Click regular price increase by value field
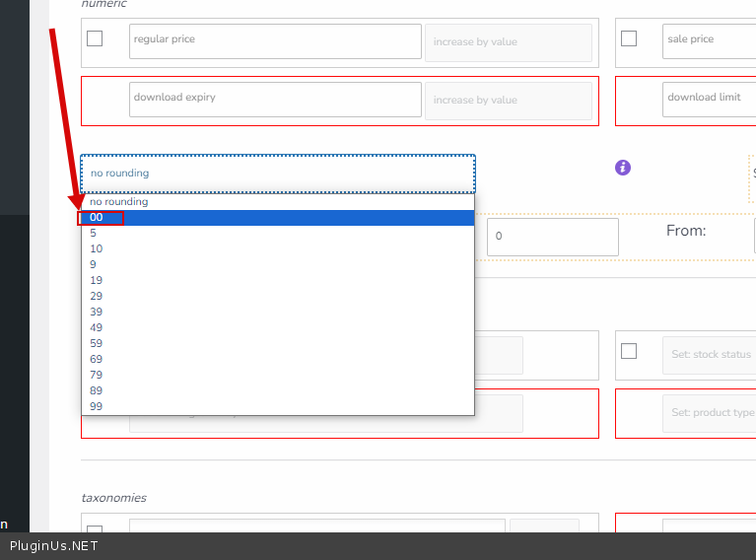This screenshot has height=560, width=756. coord(508,42)
